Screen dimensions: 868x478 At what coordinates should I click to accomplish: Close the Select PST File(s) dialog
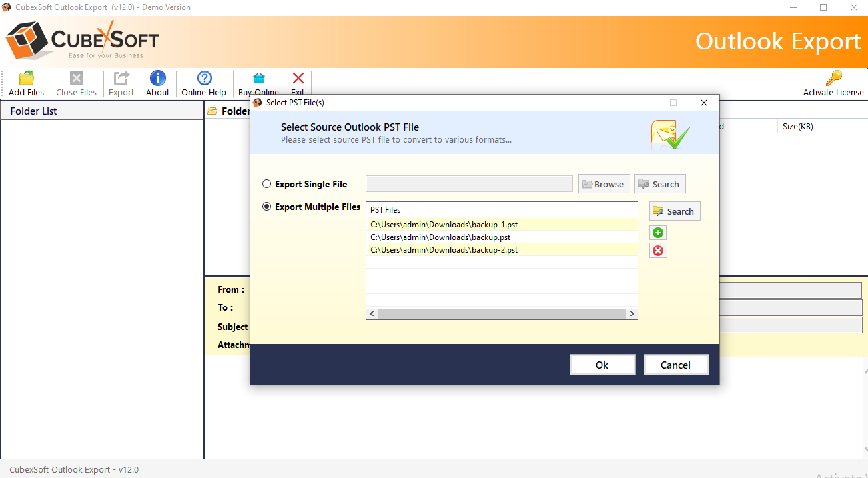pos(704,103)
